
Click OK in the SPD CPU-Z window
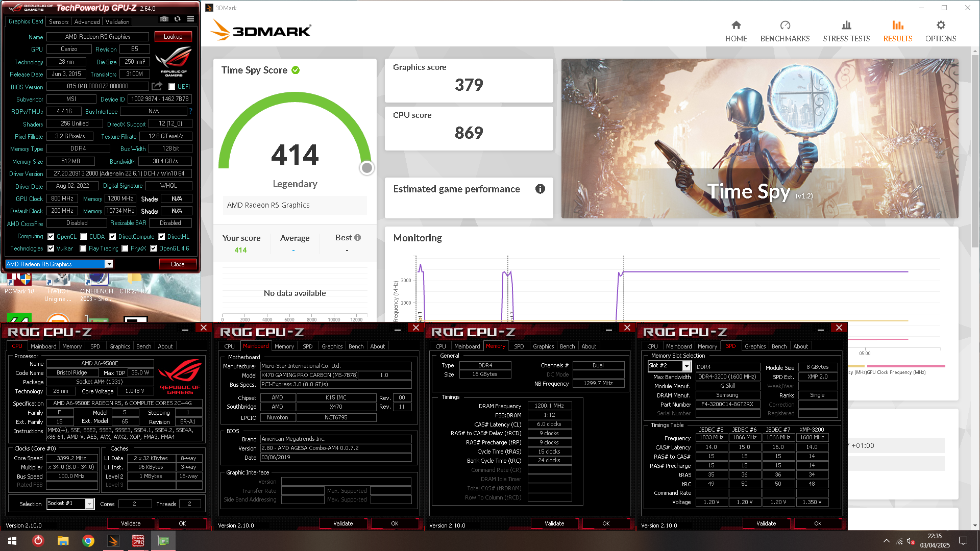pos(818,523)
